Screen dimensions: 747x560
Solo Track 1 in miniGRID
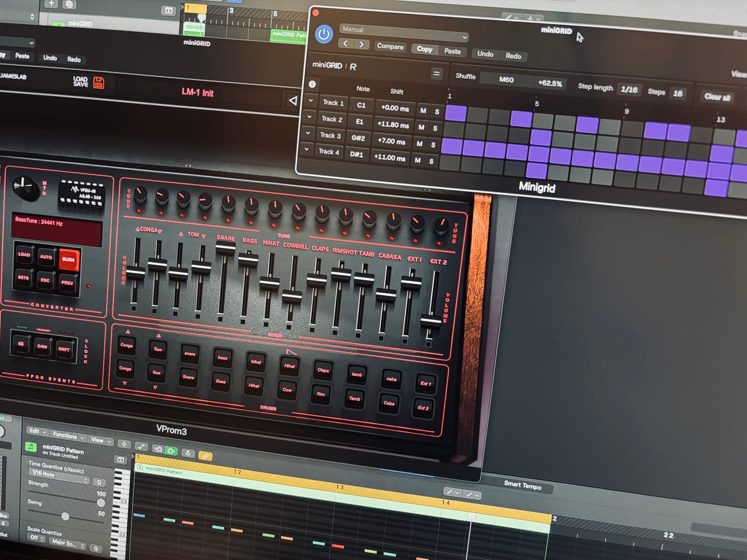[x=437, y=111]
